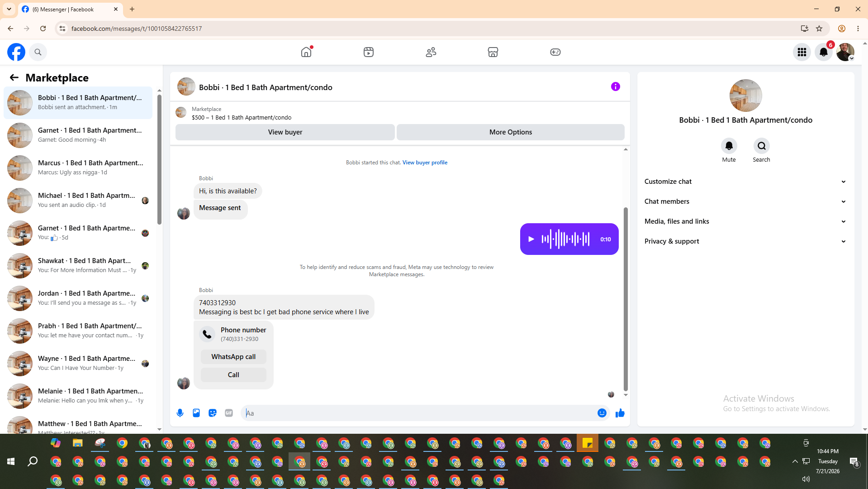Choose a sticker with the sticker icon

tap(213, 413)
